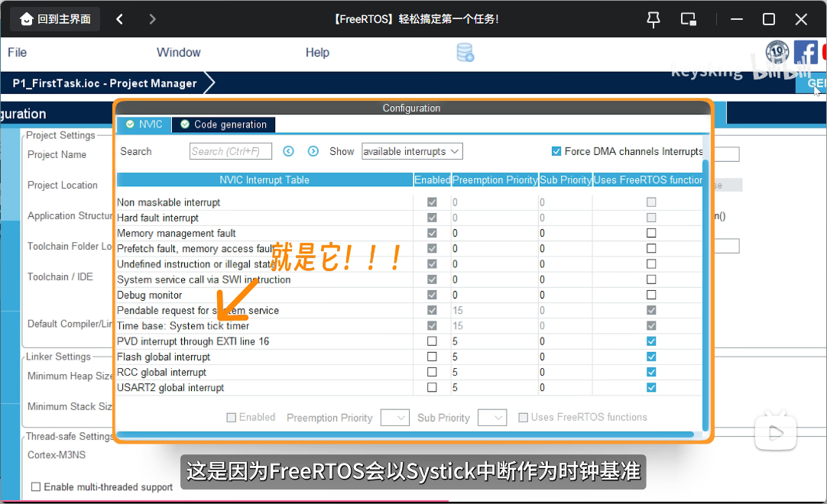Jump to previous search result arrow
The image size is (827, 504).
(288, 151)
